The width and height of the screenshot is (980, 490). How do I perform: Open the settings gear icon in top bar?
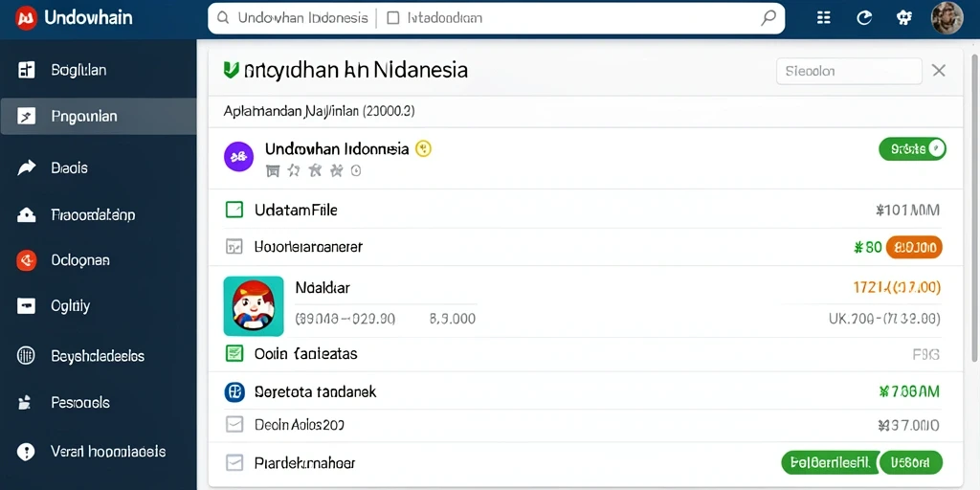[903, 18]
